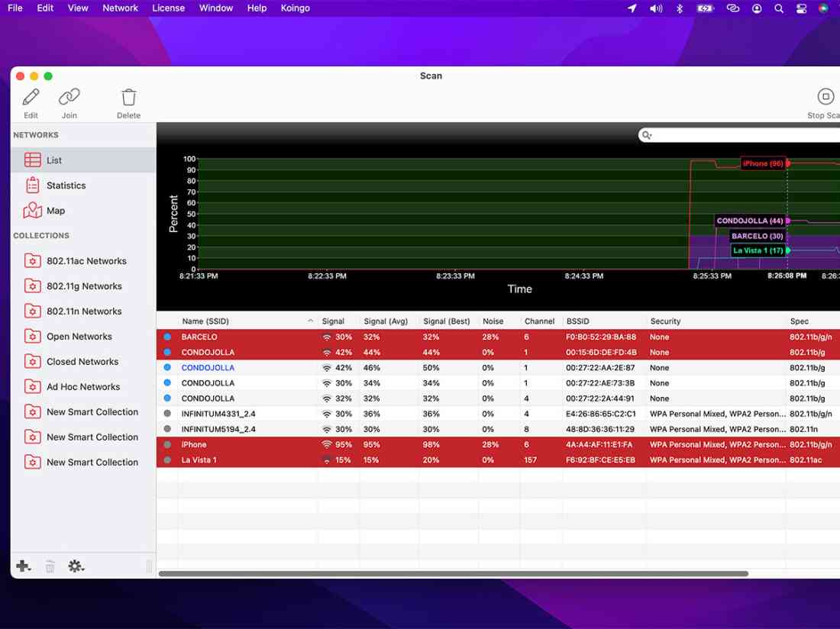This screenshot has width=840, height=629.
Task: Select the blue CONDOJOLLA network row
Action: coord(208,368)
